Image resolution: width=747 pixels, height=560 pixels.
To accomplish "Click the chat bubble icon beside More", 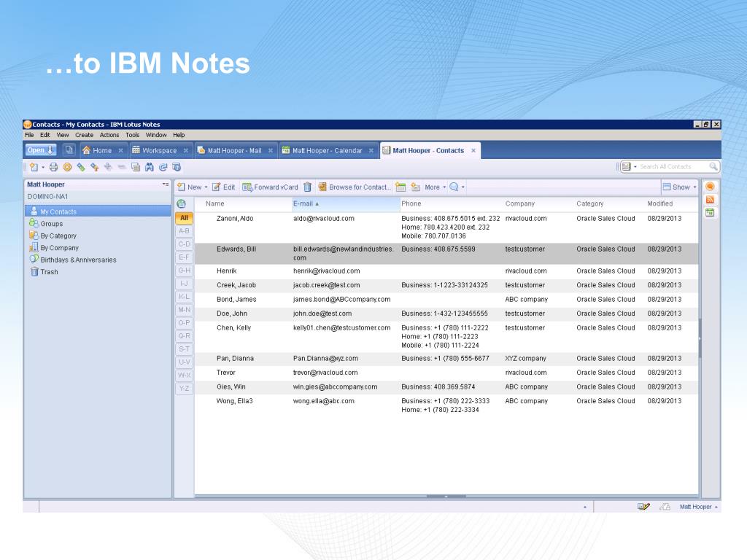I will click(x=454, y=187).
